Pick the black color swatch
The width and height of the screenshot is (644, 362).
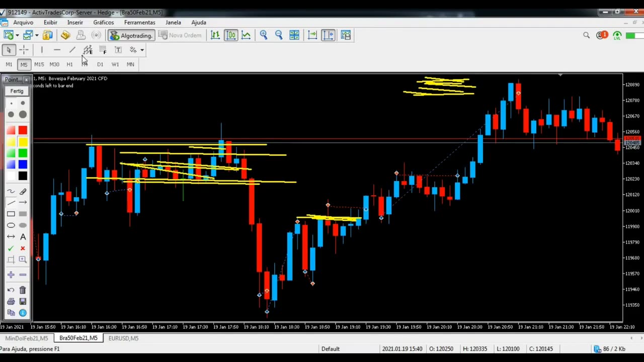tap(23, 176)
